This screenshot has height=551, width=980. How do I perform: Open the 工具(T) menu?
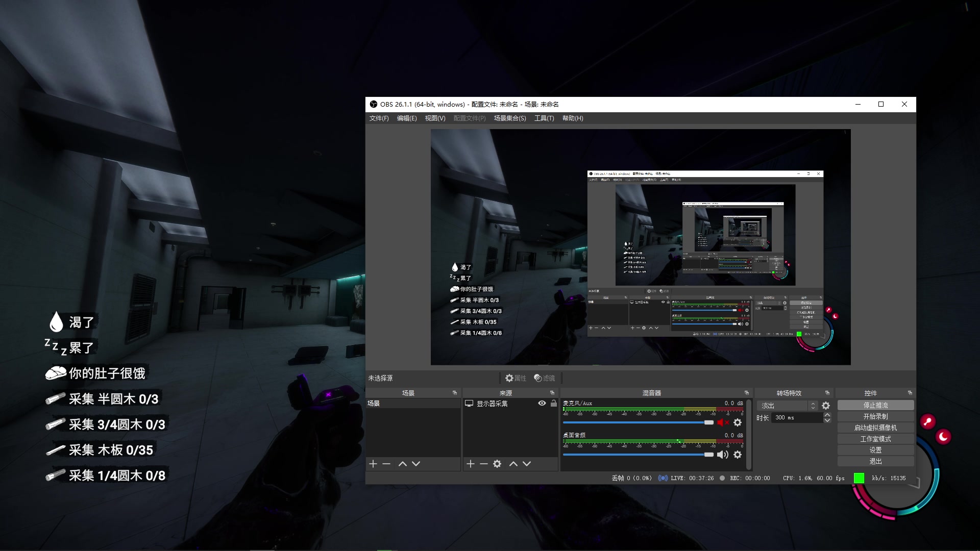(x=544, y=118)
